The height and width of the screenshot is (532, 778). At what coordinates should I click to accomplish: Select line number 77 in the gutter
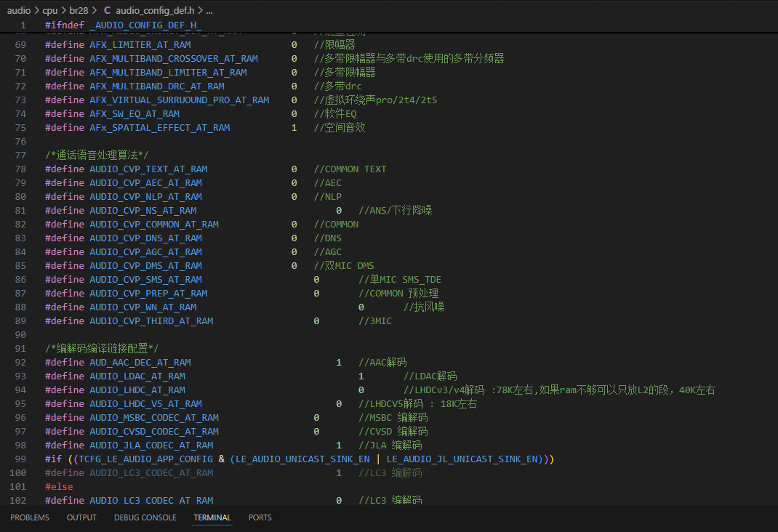pos(20,156)
